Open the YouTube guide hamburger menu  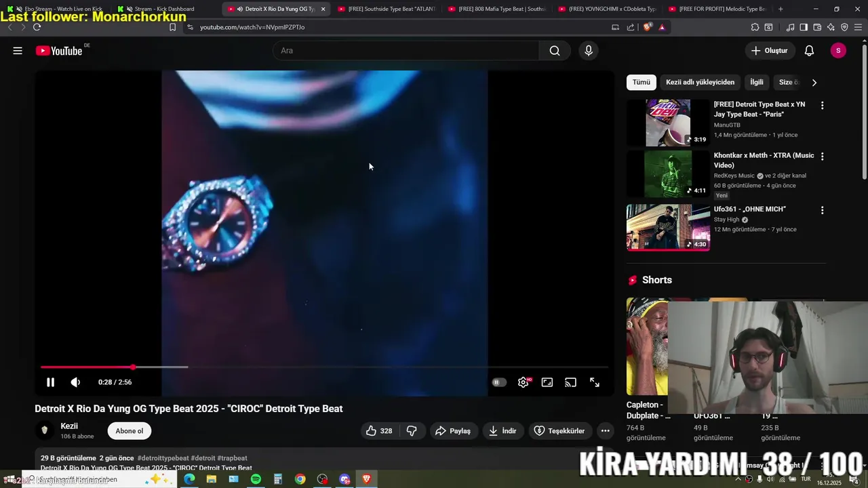tap(18, 51)
